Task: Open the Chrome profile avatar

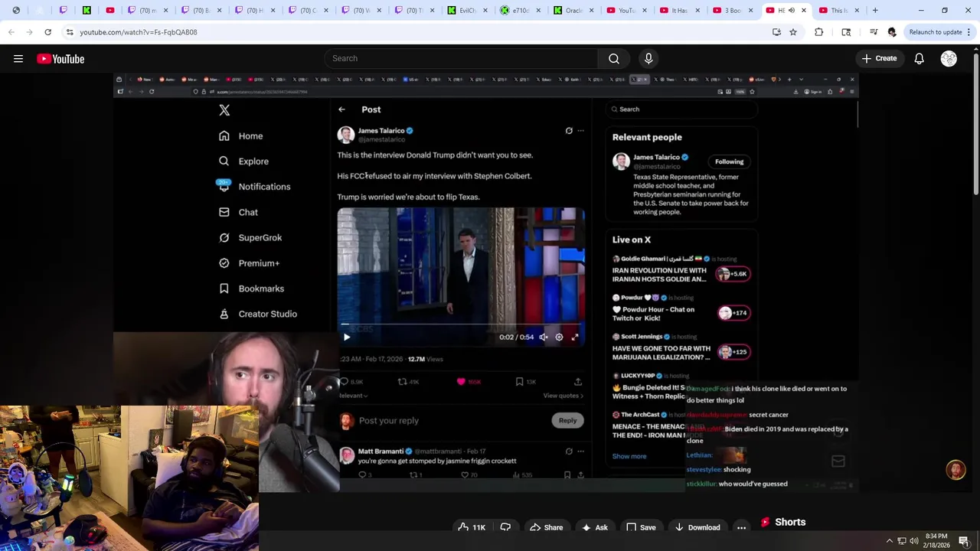Action: [x=892, y=32]
